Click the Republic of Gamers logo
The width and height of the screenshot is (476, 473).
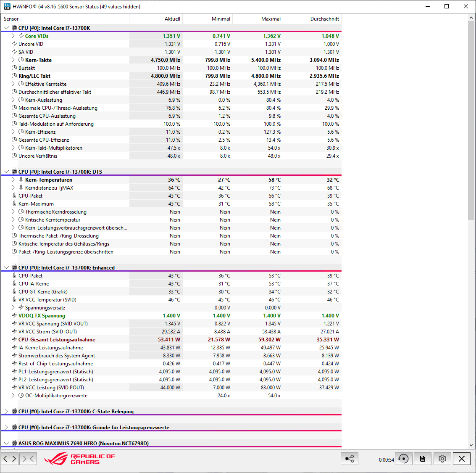[x=79, y=459]
